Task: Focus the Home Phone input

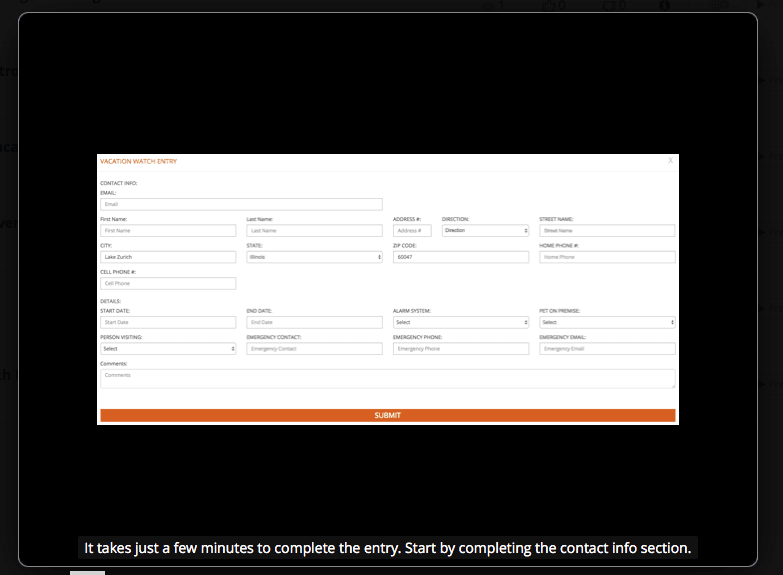Action: point(607,257)
